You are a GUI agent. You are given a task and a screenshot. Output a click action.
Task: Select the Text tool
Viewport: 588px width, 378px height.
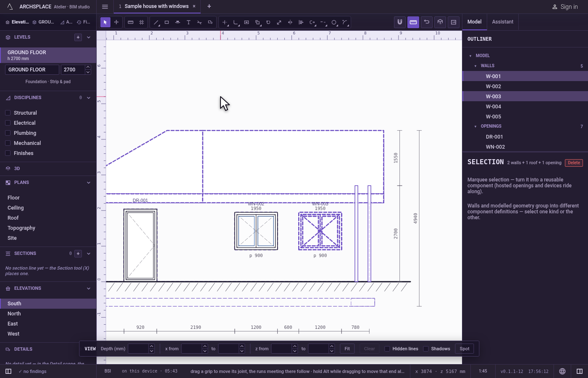pyautogui.click(x=189, y=22)
